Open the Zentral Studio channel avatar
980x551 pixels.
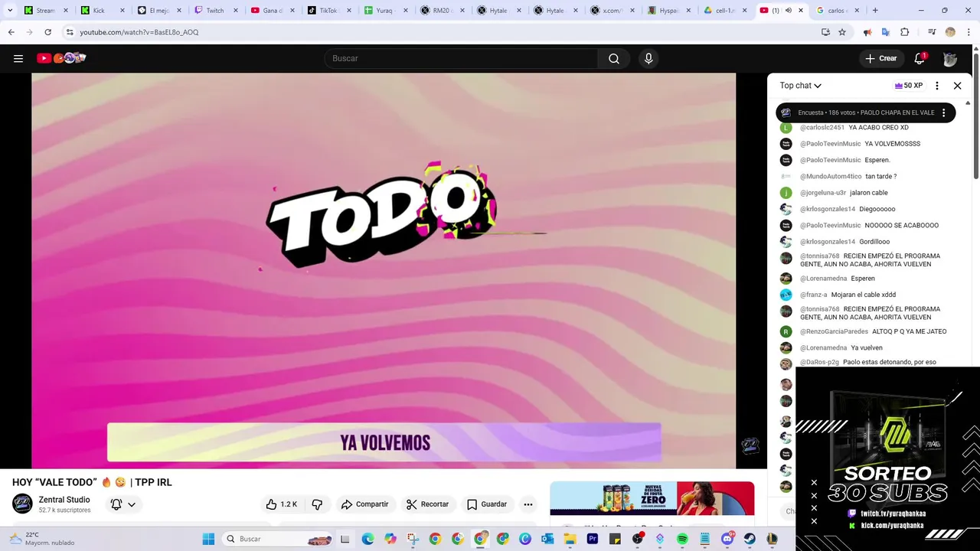pyautogui.click(x=22, y=504)
